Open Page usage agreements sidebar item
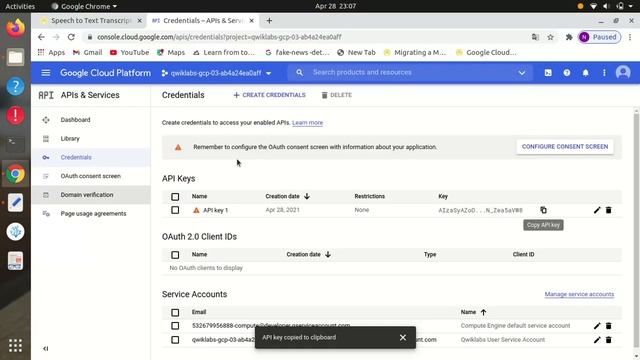 point(93,213)
